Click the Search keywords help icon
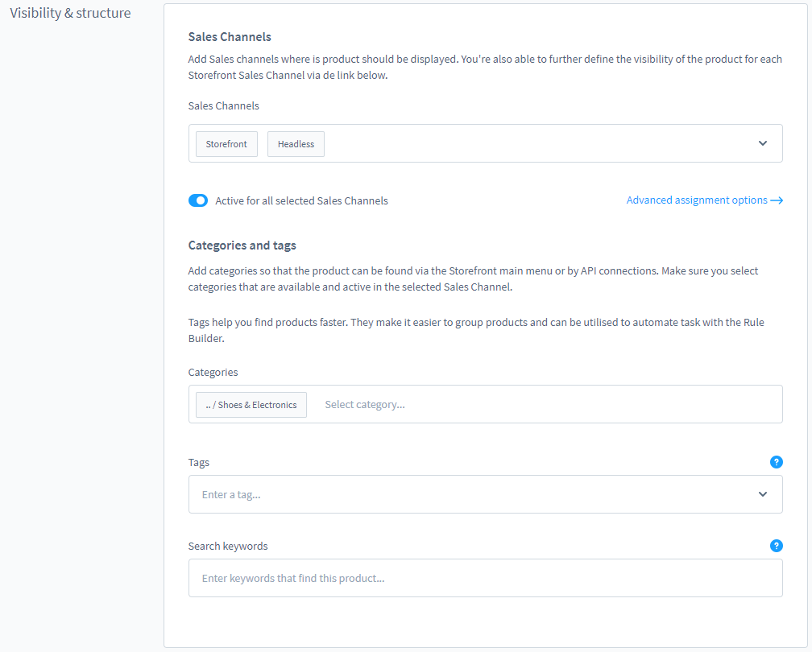The width and height of the screenshot is (812, 652). (776, 546)
